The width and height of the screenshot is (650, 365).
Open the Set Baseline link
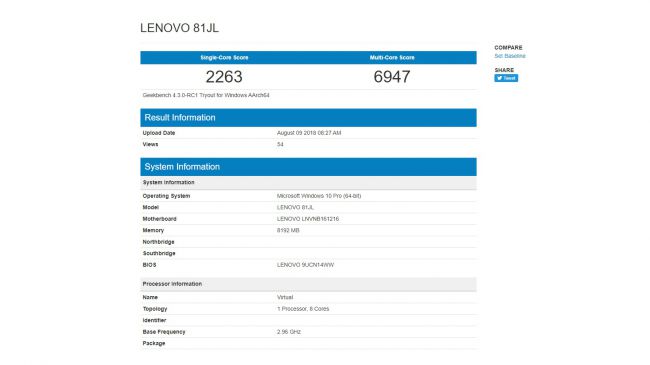tap(509, 56)
